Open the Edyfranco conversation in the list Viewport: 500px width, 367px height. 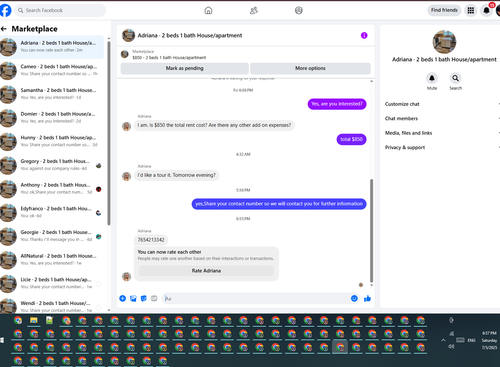coord(52,212)
